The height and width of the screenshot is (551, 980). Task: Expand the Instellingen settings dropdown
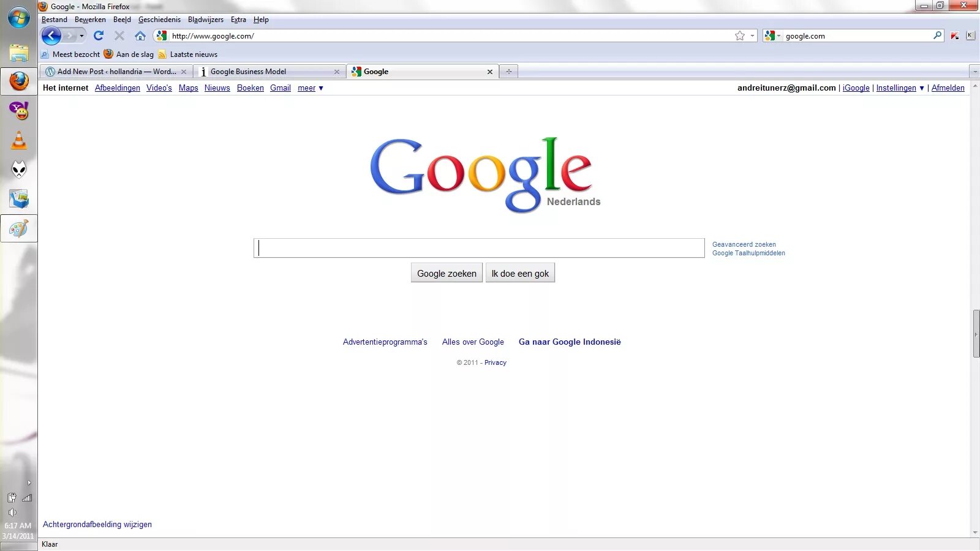click(900, 88)
